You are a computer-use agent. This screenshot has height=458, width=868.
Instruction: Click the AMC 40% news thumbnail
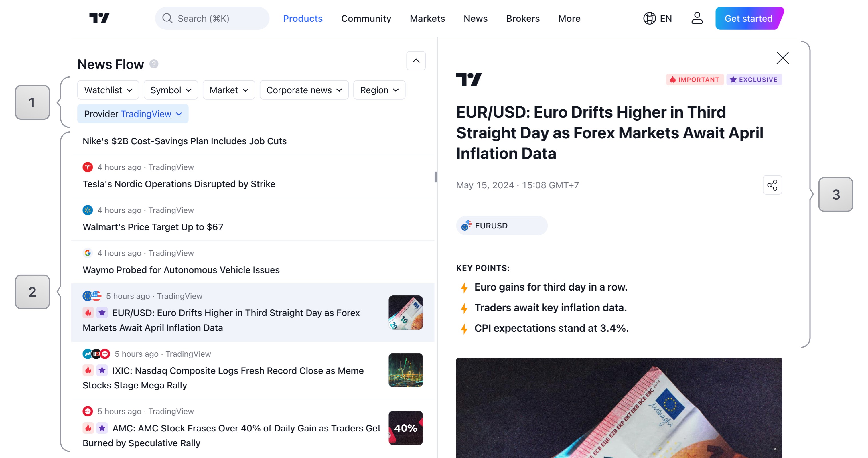tap(405, 428)
